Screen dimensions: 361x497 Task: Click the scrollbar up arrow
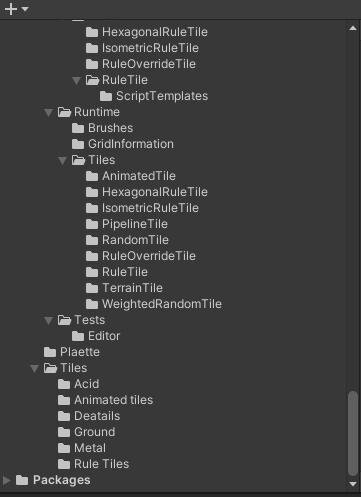pos(353,29)
